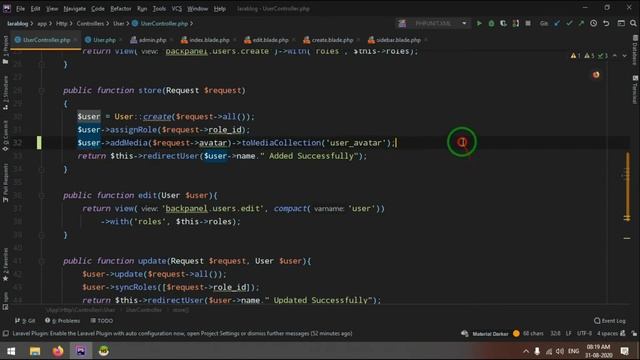
Task: Push commits with the green arrow icon
Action: (x=581, y=24)
